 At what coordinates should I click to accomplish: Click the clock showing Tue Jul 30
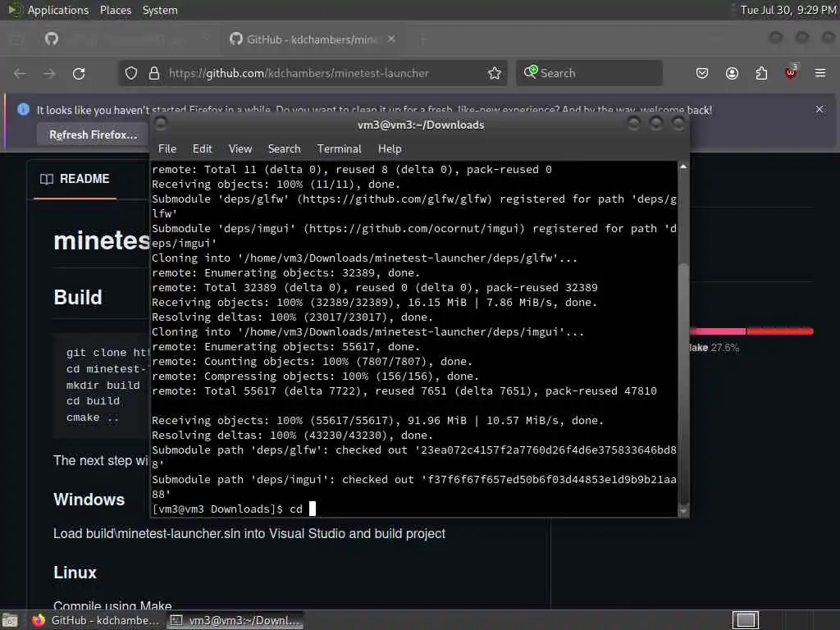788,10
